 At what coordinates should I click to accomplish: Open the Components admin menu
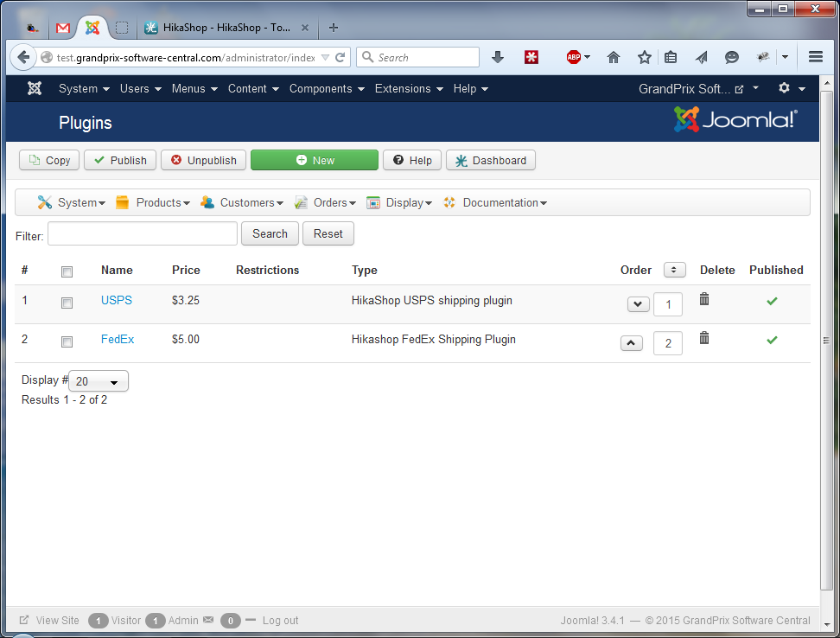coord(327,88)
